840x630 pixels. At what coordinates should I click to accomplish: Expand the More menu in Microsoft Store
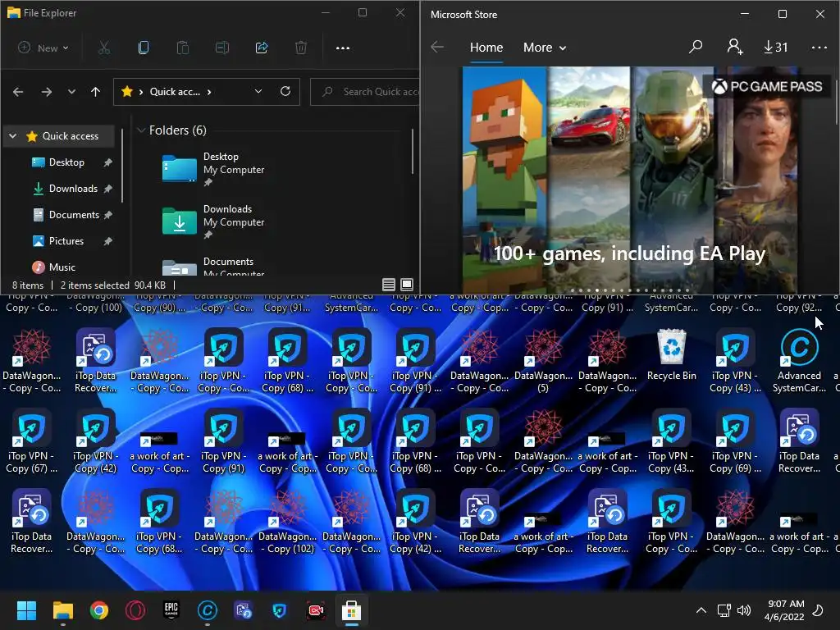click(x=545, y=47)
